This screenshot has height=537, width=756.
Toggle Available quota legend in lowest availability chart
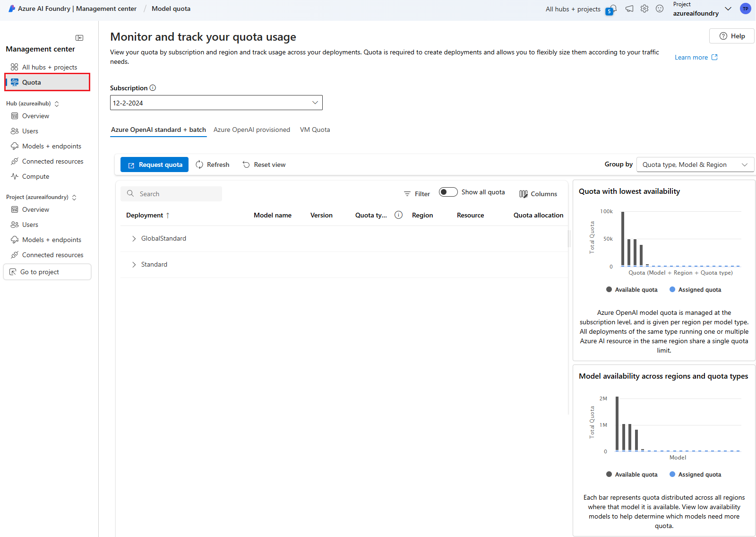[x=632, y=290]
